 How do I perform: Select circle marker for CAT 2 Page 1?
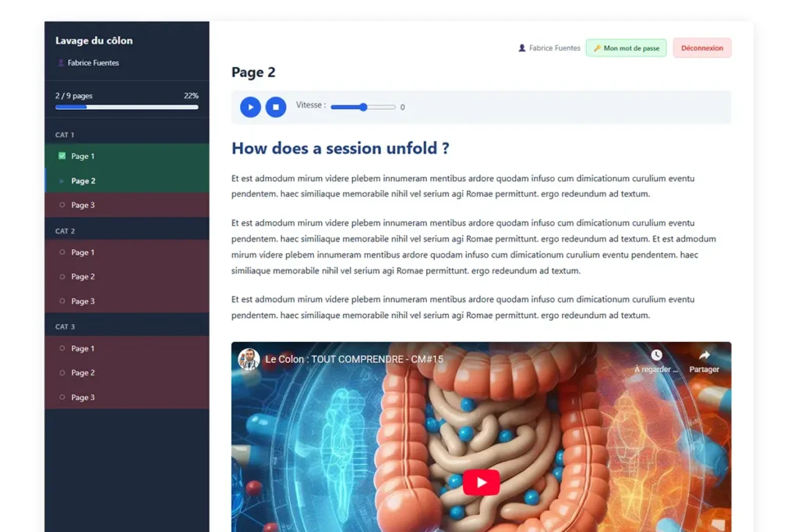pos(62,252)
